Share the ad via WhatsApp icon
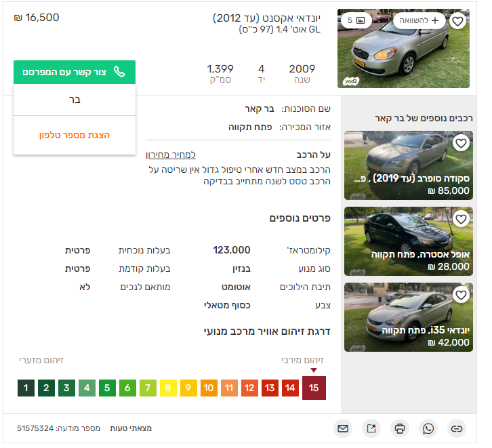 (x=428, y=428)
